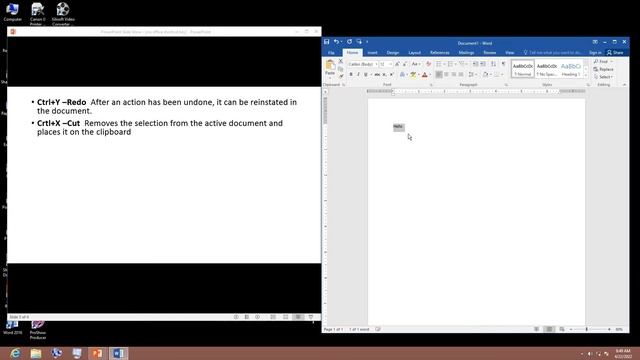
Task: Open font name combo box
Action: coord(362,64)
